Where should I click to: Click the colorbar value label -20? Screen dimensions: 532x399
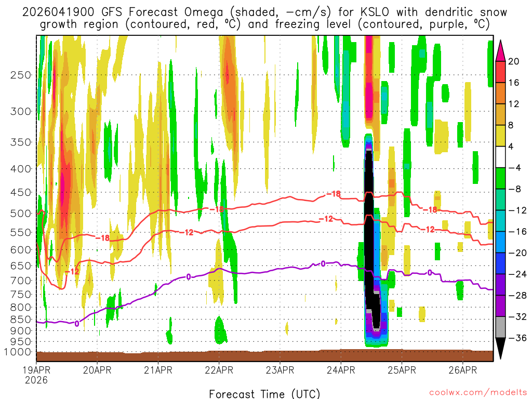[x=517, y=253]
